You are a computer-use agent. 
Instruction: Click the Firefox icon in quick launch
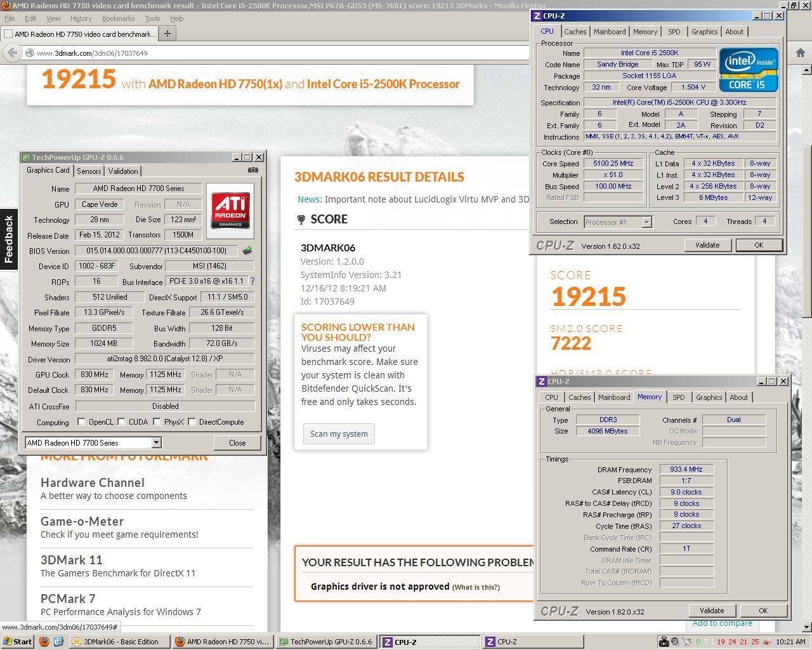44,642
